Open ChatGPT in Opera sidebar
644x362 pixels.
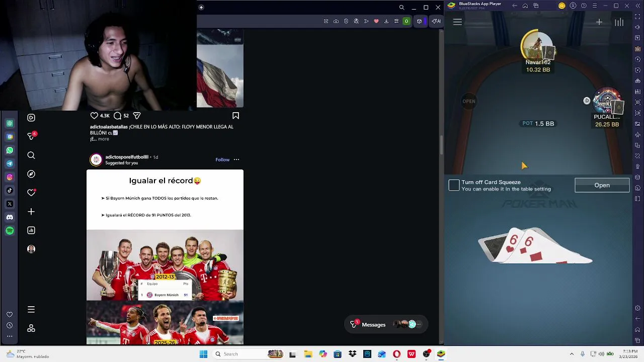[10, 123]
